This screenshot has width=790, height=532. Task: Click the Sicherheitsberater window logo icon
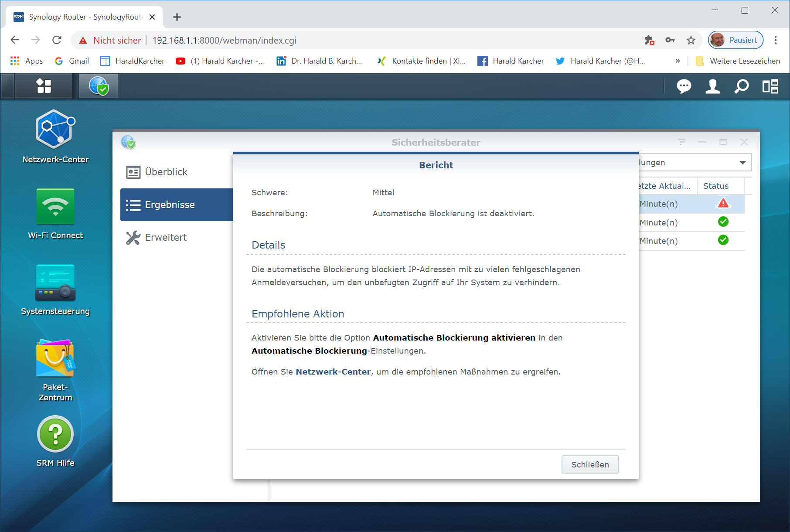tap(128, 142)
